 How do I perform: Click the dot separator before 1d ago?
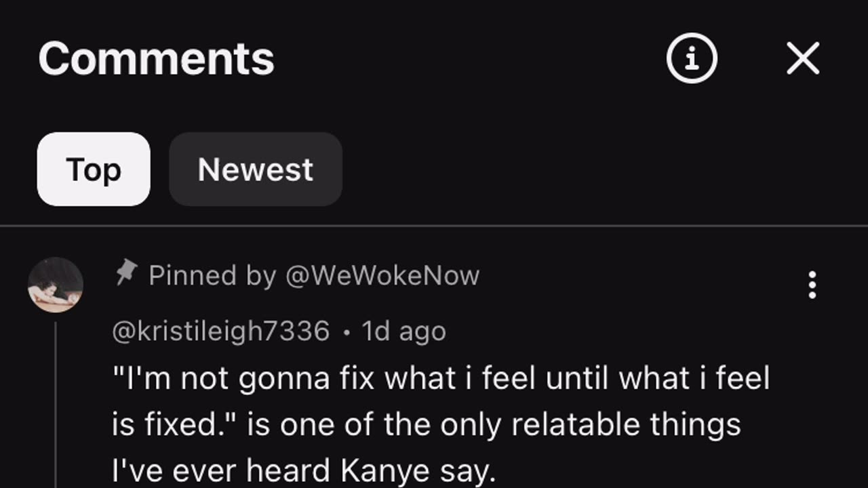coord(347,333)
